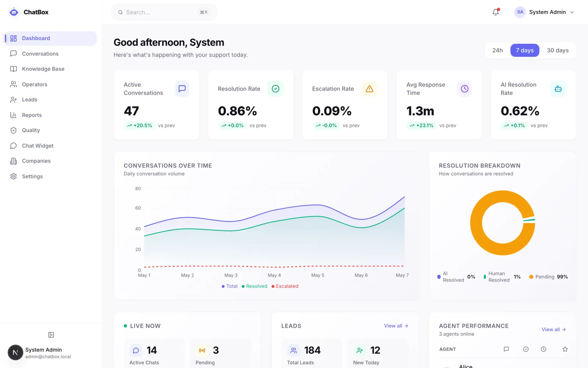Image resolution: width=588 pixels, height=368 pixels.
Task: Expand the System Admin account dropdown
Action: [x=545, y=12]
